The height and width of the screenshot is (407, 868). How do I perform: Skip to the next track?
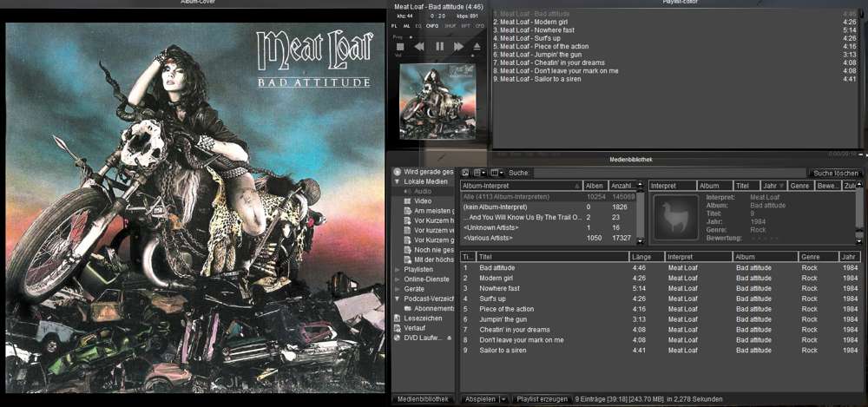[458, 46]
